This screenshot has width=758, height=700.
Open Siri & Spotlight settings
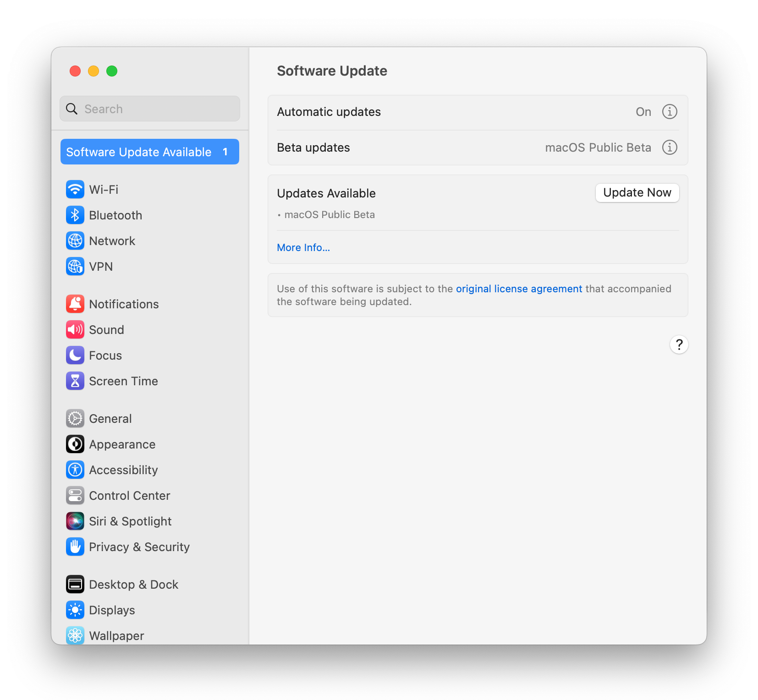coord(130,521)
